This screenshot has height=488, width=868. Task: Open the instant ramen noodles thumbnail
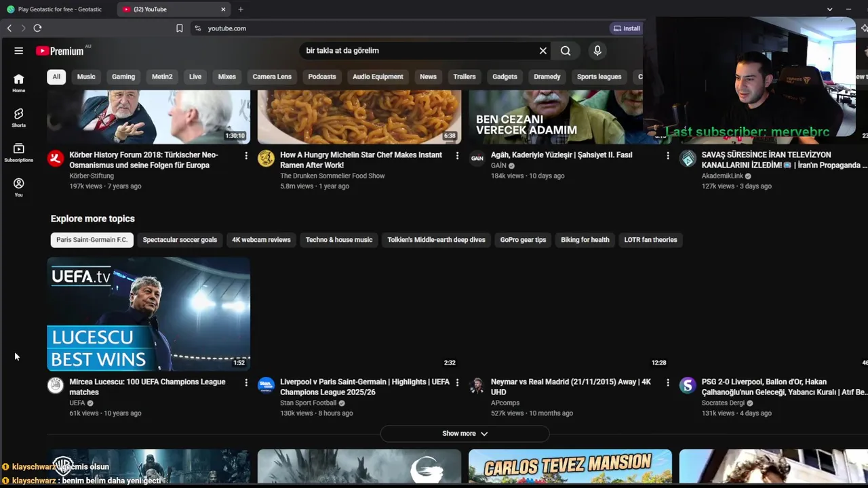click(x=359, y=117)
